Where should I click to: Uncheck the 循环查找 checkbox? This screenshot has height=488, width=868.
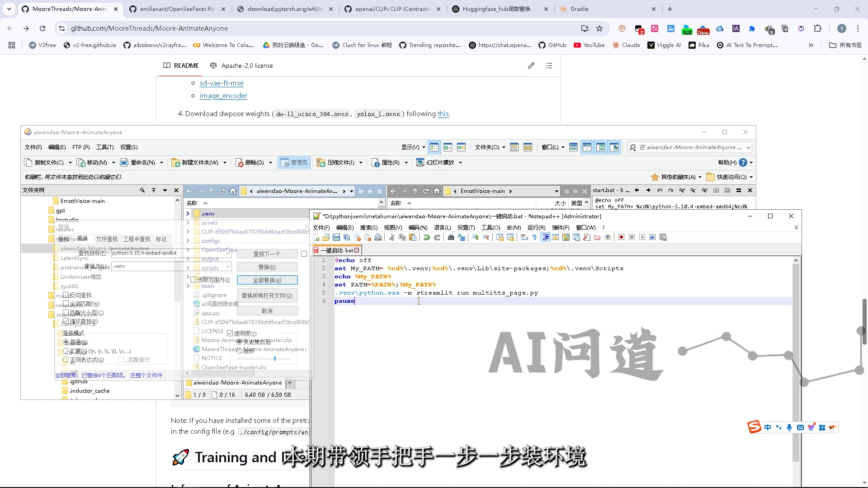(66, 321)
